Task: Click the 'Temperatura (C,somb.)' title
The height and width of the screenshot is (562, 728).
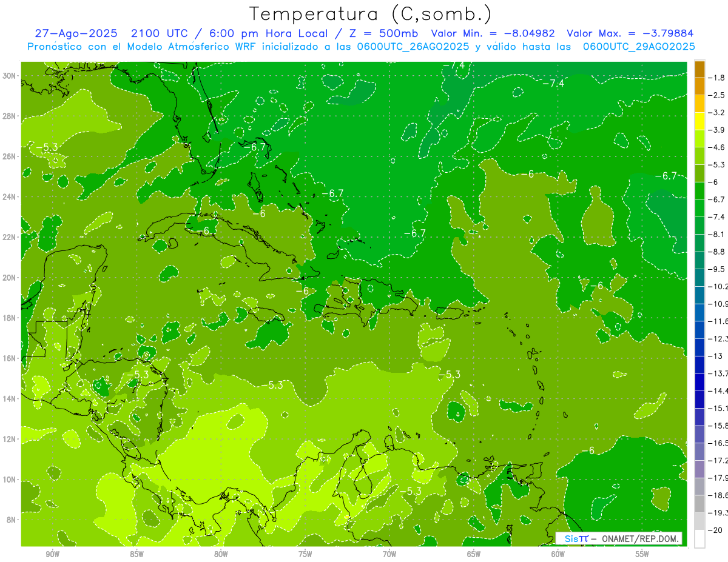Action: [x=371, y=14]
